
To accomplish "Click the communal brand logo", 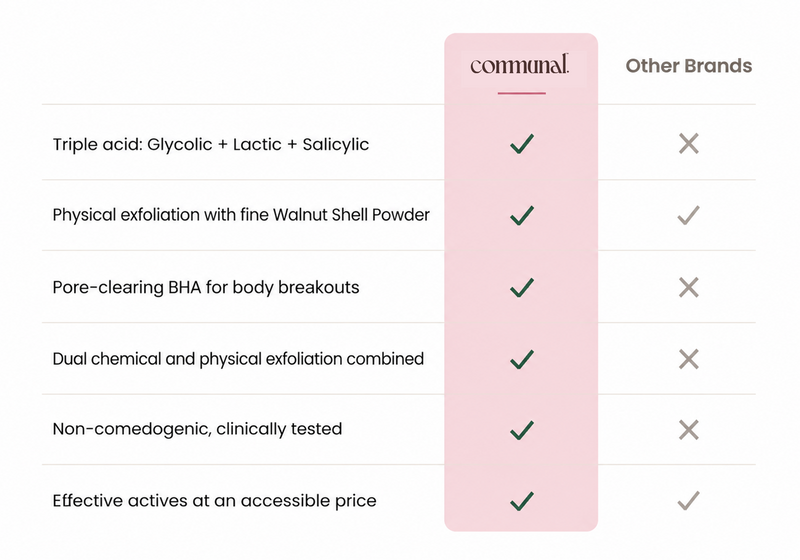I will 519,65.
